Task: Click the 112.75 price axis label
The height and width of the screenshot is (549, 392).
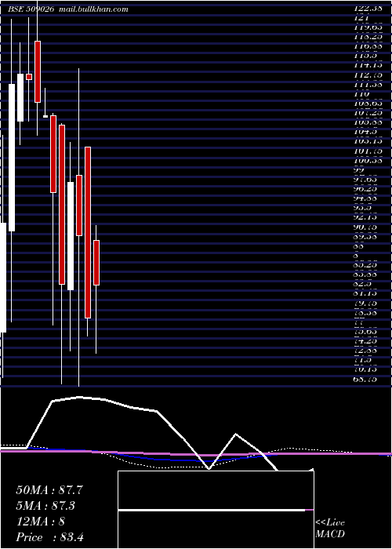Action: [x=368, y=75]
